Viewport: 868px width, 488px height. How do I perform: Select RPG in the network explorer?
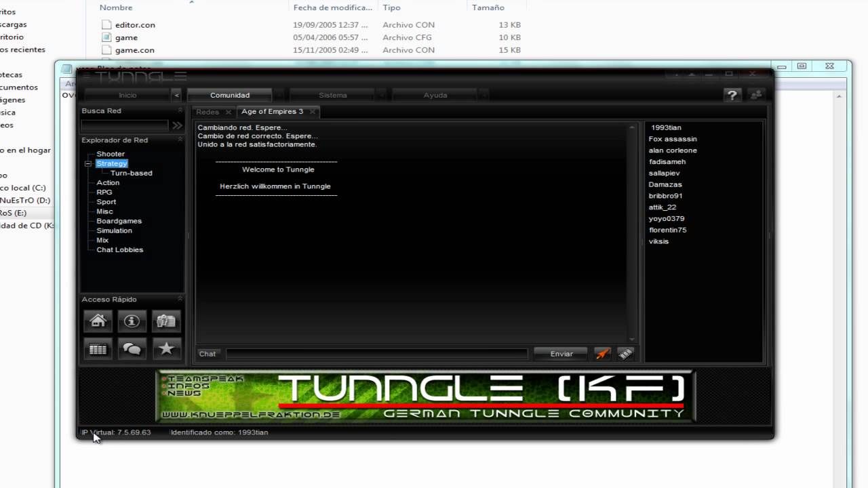104,192
